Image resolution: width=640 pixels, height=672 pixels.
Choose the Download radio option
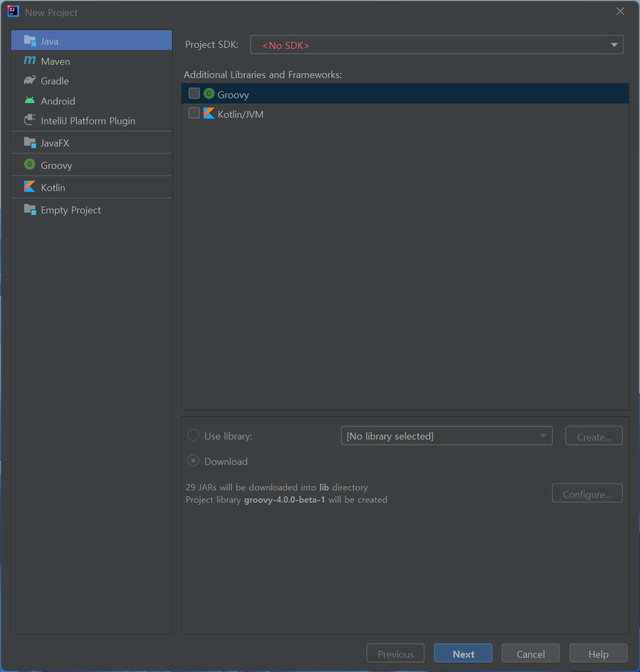click(193, 461)
